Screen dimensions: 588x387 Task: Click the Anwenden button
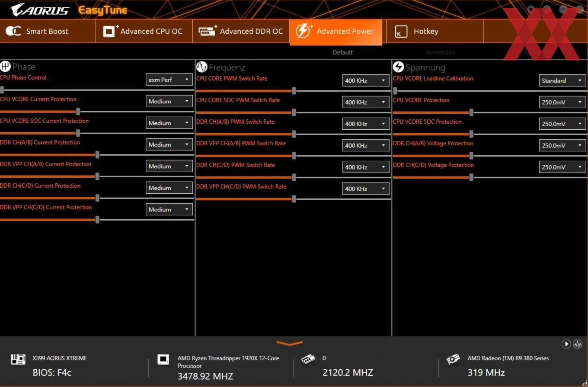pyautogui.click(x=441, y=52)
